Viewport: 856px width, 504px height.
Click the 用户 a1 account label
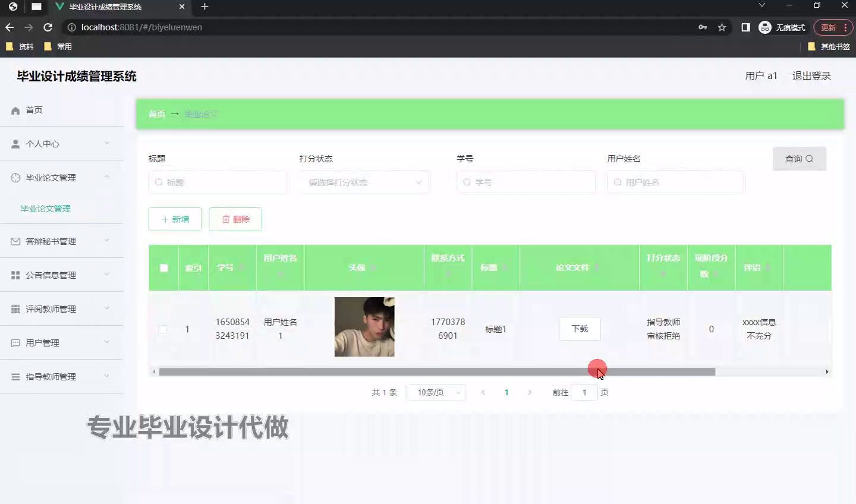(x=761, y=76)
